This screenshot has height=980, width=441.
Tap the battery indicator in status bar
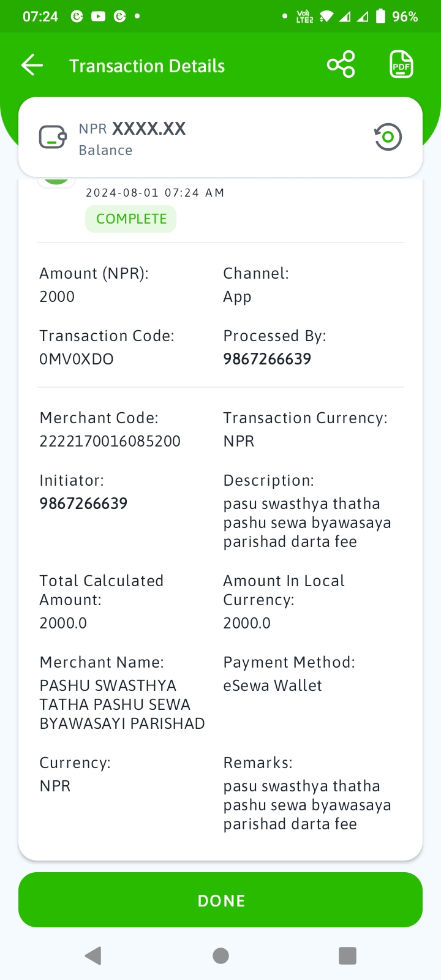[x=380, y=17]
